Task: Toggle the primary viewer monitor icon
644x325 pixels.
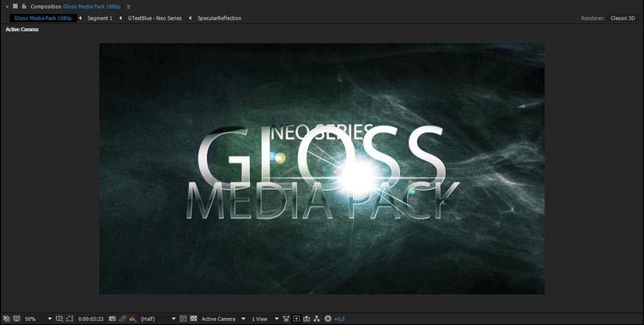Action: [x=16, y=319]
